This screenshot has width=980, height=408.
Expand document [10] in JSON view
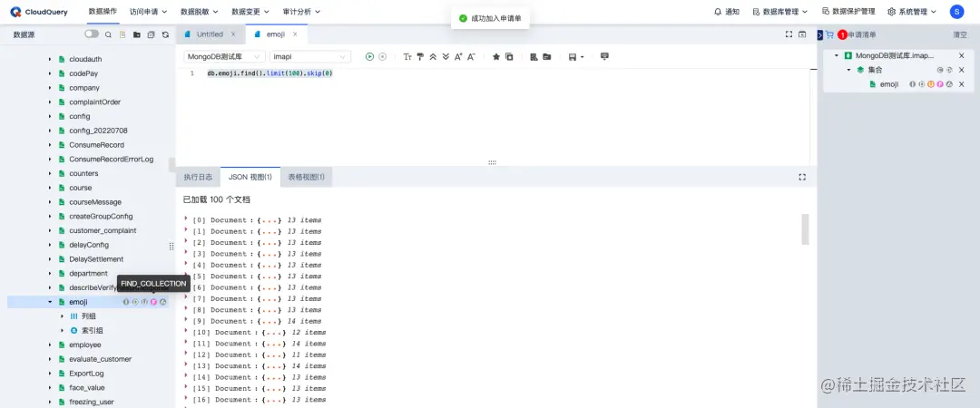[x=186, y=331]
